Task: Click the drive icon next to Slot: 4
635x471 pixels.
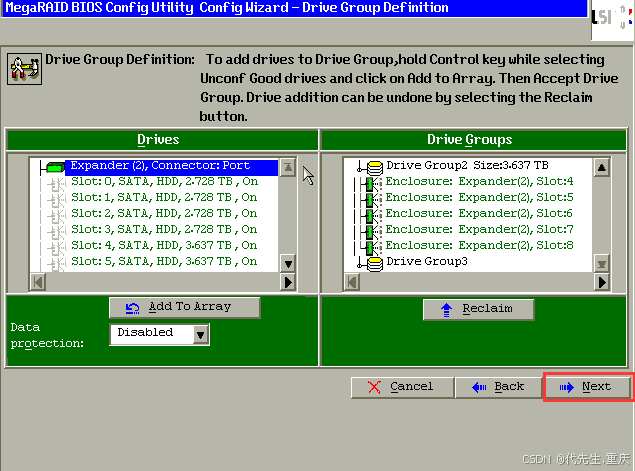Action: 58,248
